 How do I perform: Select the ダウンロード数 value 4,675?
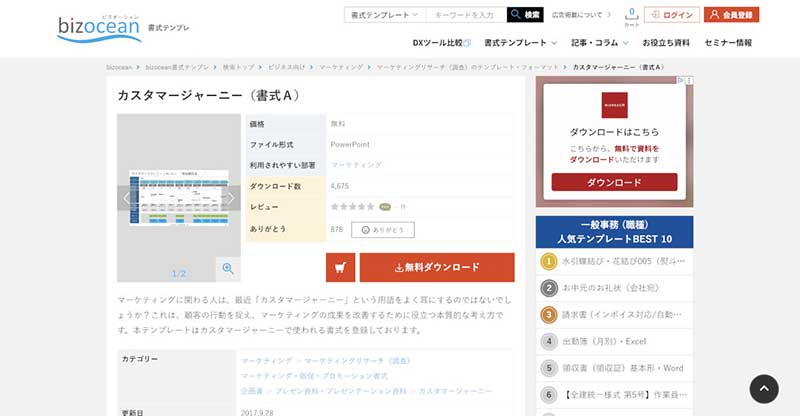point(340,186)
